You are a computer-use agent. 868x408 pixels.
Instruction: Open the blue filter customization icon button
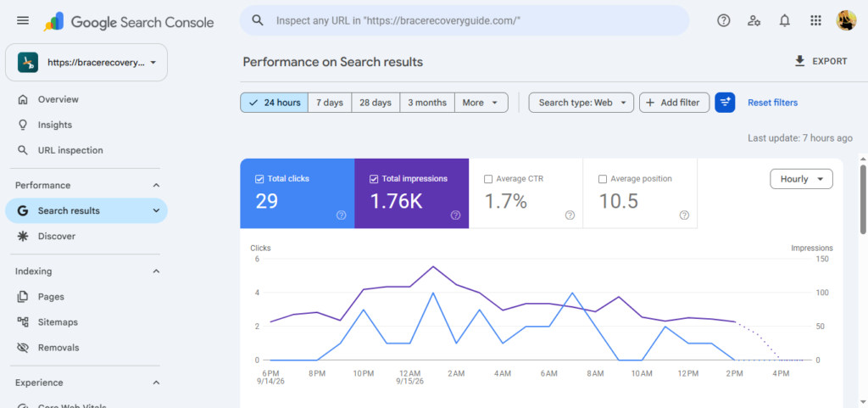pos(725,103)
